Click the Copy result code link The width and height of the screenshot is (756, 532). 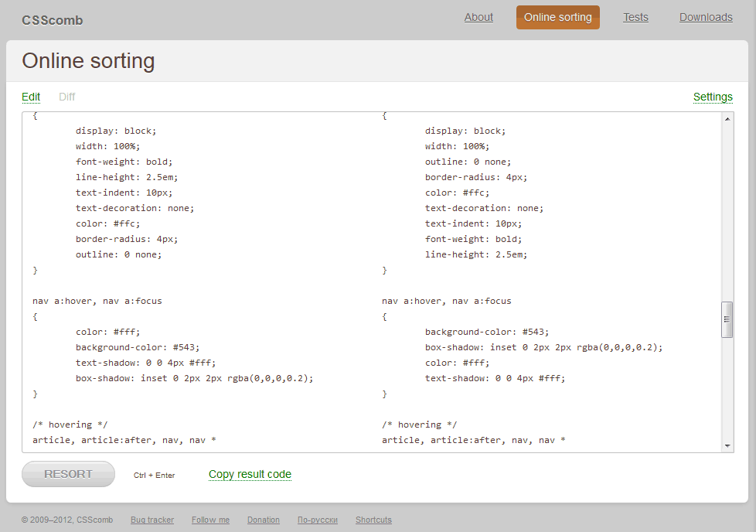(x=250, y=474)
